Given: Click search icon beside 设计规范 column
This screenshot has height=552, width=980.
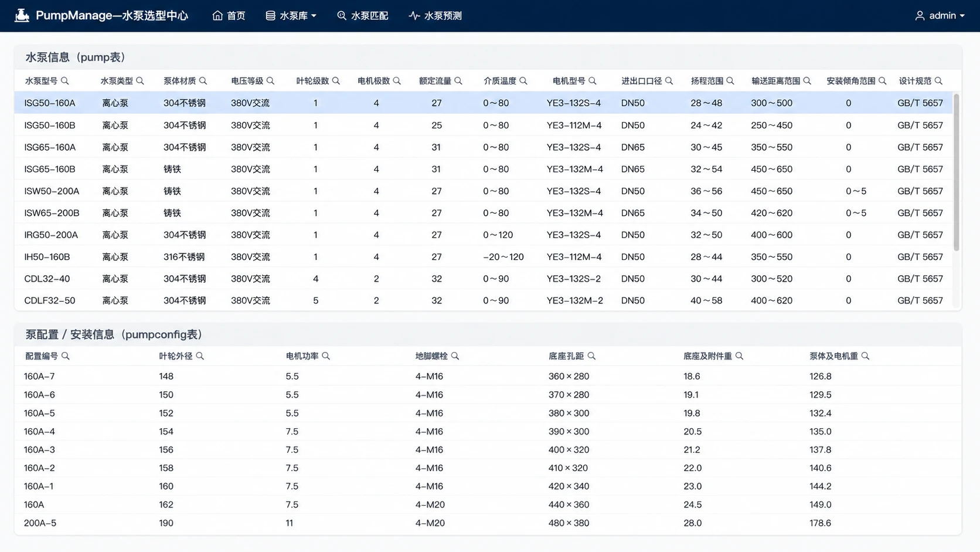Looking at the screenshot, I should [939, 81].
